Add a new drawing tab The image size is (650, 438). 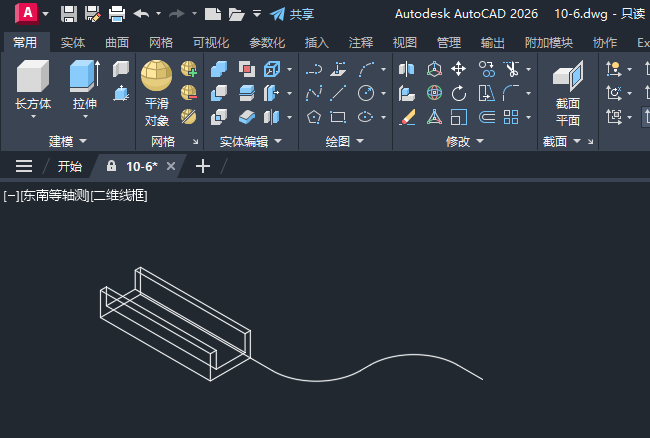(x=203, y=166)
